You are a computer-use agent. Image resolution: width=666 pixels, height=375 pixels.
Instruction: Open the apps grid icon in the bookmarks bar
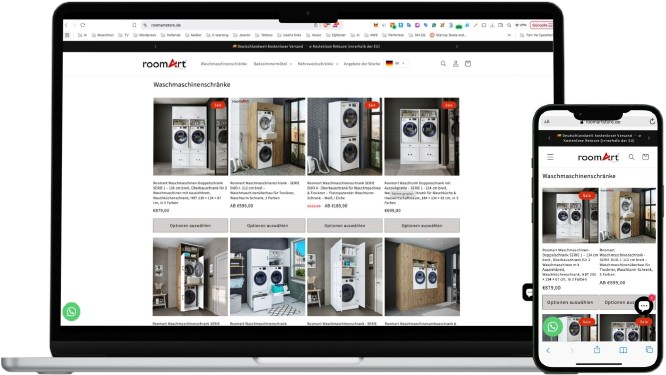tap(67, 35)
